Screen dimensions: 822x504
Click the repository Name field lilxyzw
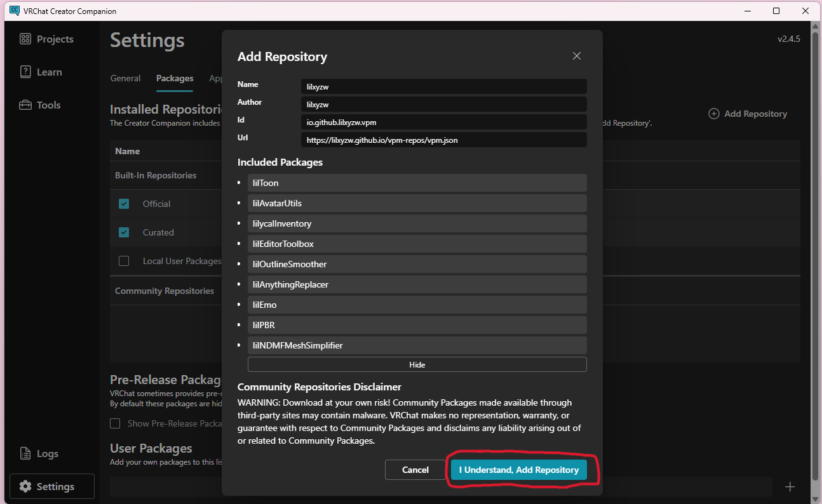coord(443,86)
